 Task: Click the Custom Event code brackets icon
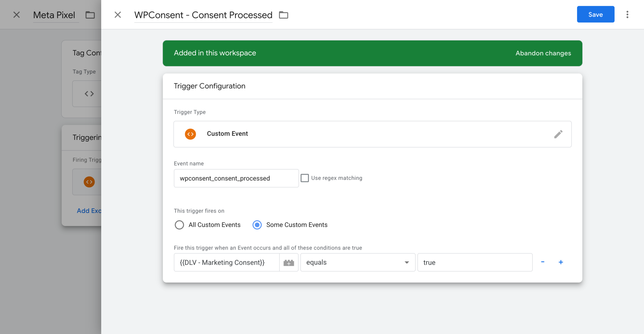pyautogui.click(x=190, y=134)
